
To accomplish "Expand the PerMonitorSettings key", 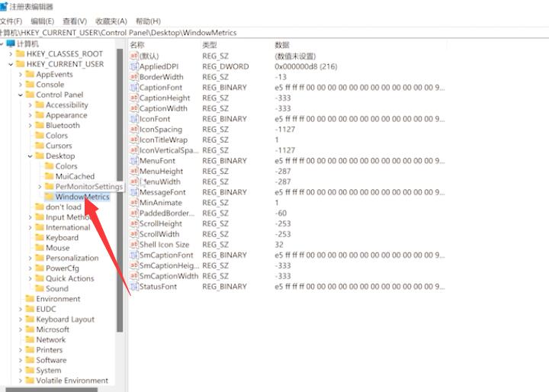I will click(39, 187).
